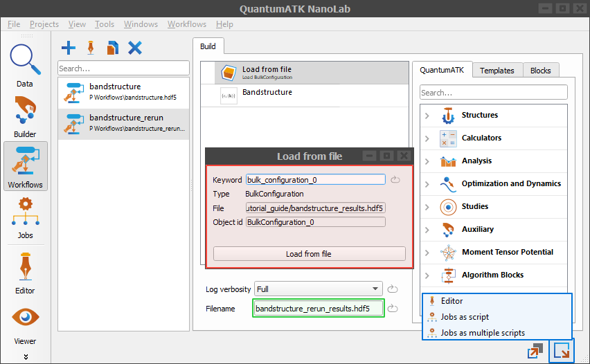Image resolution: width=590 pixels, height=364 pixels.
Task: Expand Optimization and Dynamics node
Action: pos(427,184)
